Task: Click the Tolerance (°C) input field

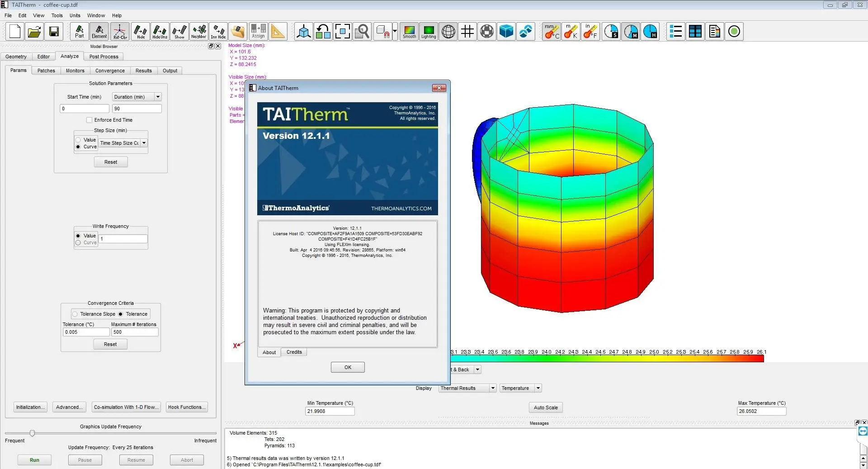Action: tap(86, 332)
